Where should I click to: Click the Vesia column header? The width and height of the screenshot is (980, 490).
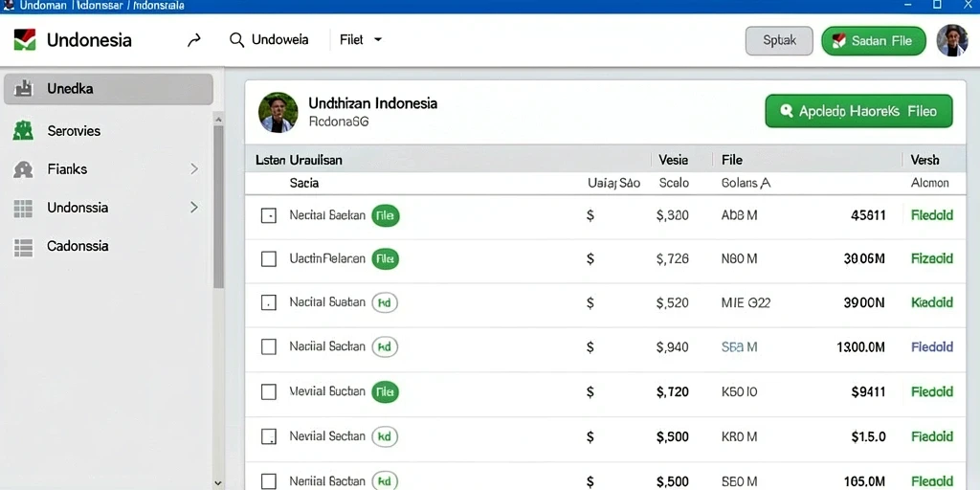(x=673, y=160)
